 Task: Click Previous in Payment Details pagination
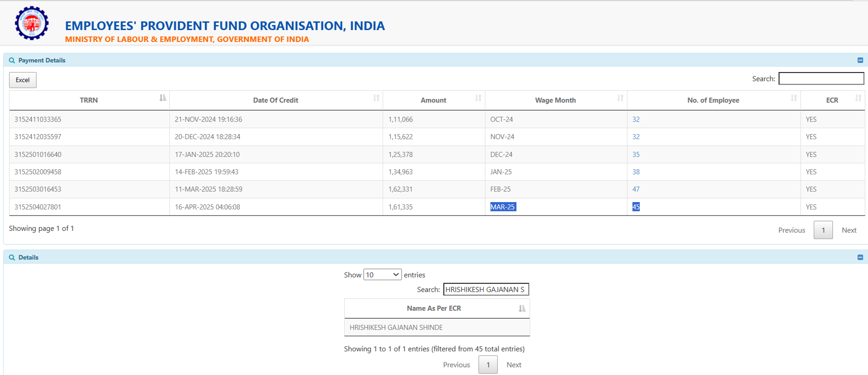click(791, 230)
